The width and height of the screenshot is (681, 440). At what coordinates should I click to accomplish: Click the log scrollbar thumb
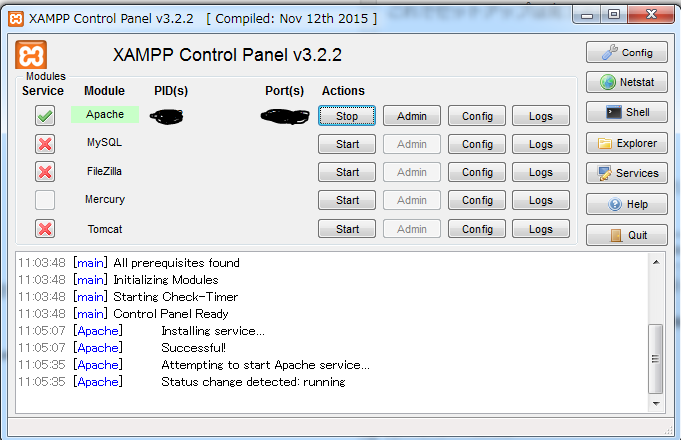point(656,359)
